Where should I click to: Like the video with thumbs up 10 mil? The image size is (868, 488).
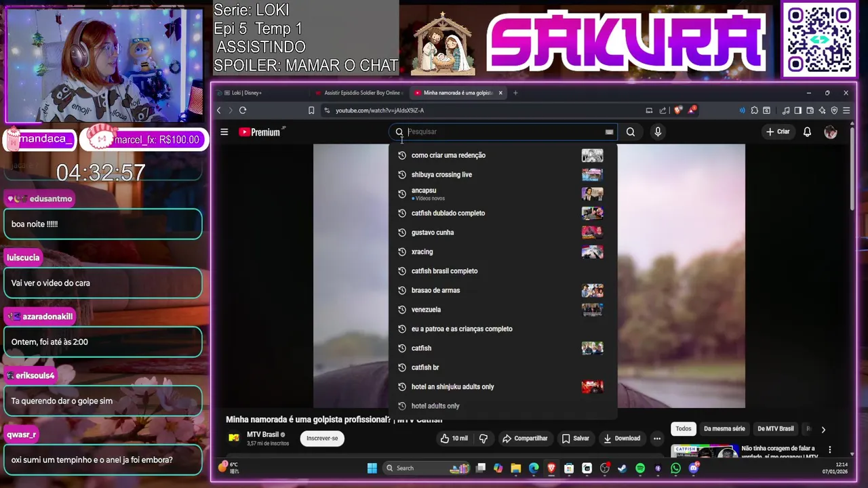pyautogui.click(x=454, y=439)
